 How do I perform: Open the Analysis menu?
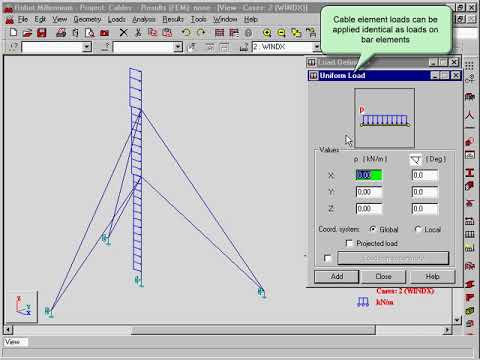click(144, 19)
